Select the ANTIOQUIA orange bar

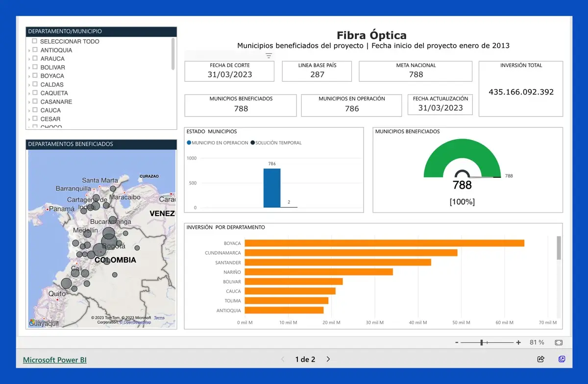coord(284,310)
